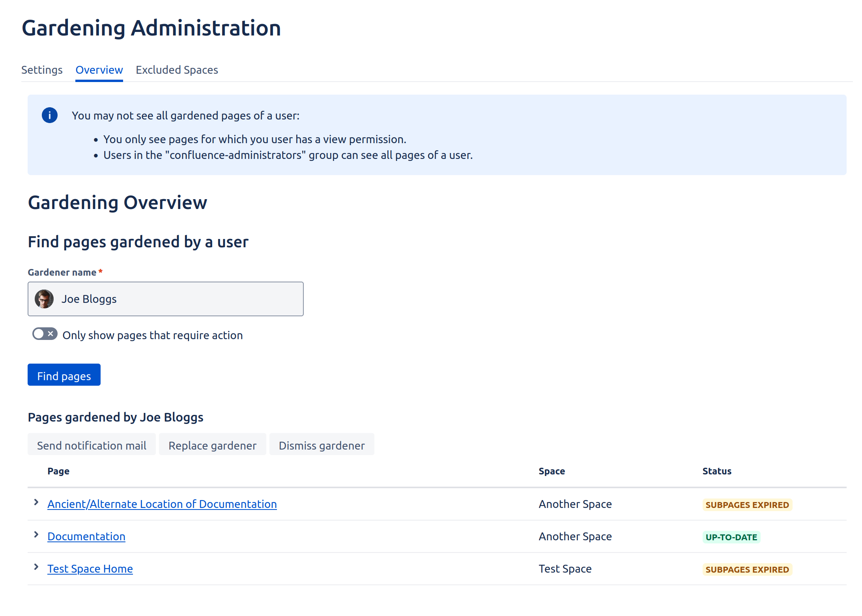Select the Overview tab

click(x=99, y=70)
